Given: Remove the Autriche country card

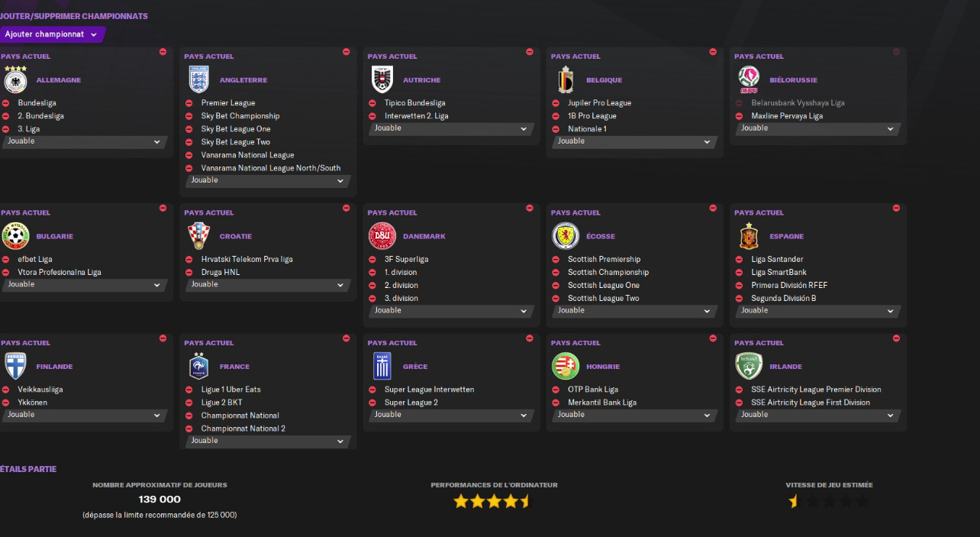Looking at the screenshot, I should (x=530, y=52).
